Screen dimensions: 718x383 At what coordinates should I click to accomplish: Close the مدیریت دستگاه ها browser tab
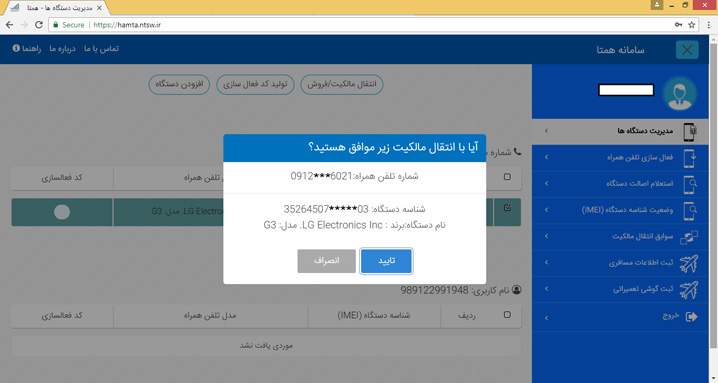99,8
